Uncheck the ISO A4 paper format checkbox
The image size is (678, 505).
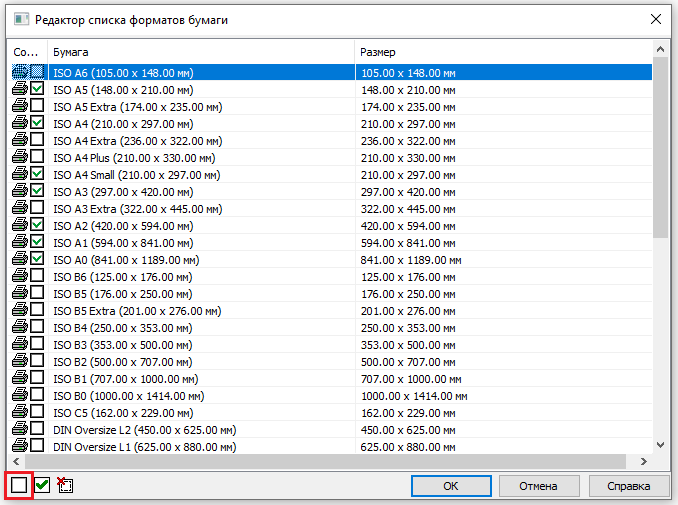pyautogui.click(x=37, y=123)
